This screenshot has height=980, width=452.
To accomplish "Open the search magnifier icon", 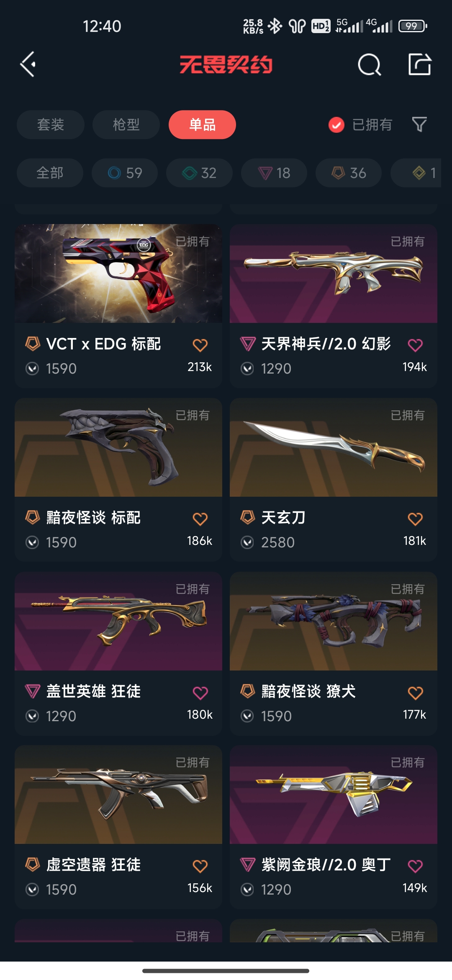I will pos(369,64).
